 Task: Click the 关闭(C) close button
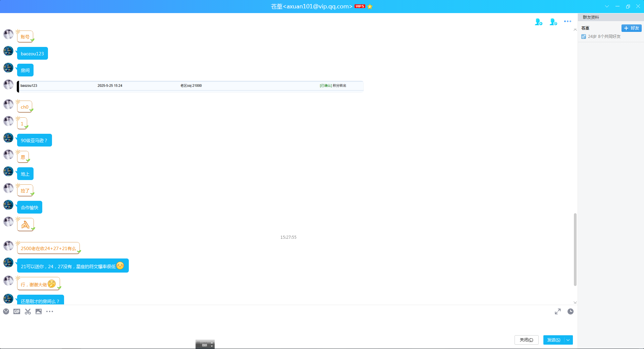[x=526, y=340]
